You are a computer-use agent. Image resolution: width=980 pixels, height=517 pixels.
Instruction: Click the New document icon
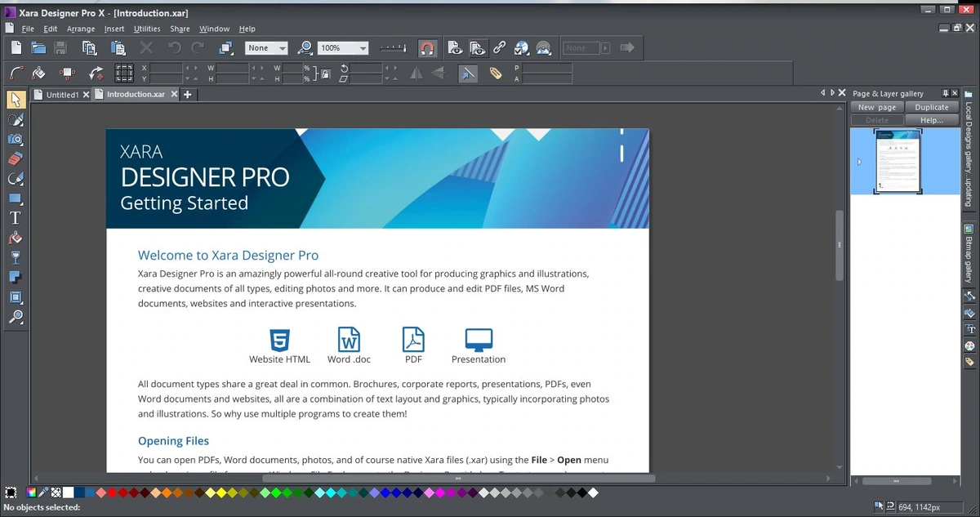click(16, 48)
